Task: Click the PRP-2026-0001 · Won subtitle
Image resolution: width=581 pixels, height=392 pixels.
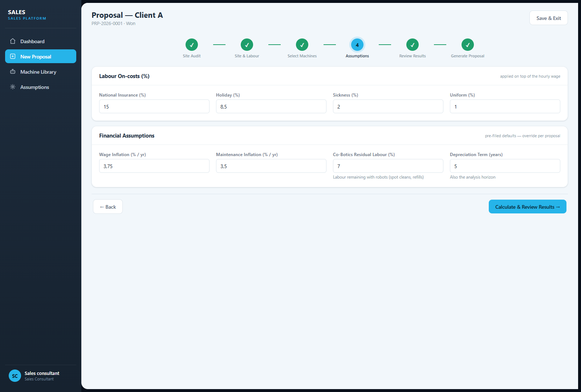Action: pyautogui.click(x=113, y=24)
